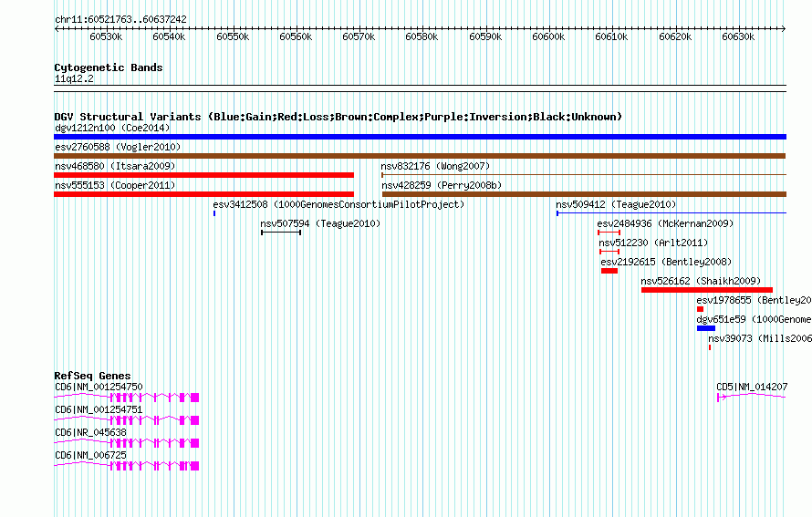Click the 60570k ruler tick label
The width and height of the screenshot is (812, 517).
point(359,36)
